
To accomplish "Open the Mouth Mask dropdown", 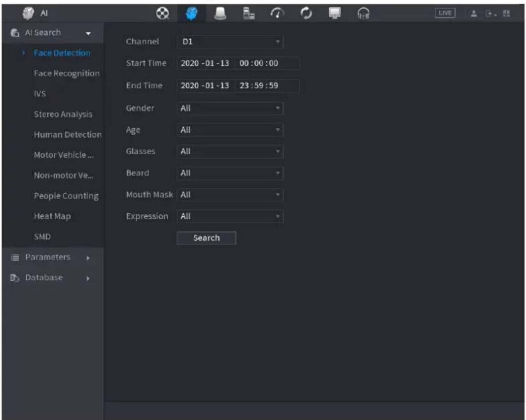I will click(x=230, y=195).
